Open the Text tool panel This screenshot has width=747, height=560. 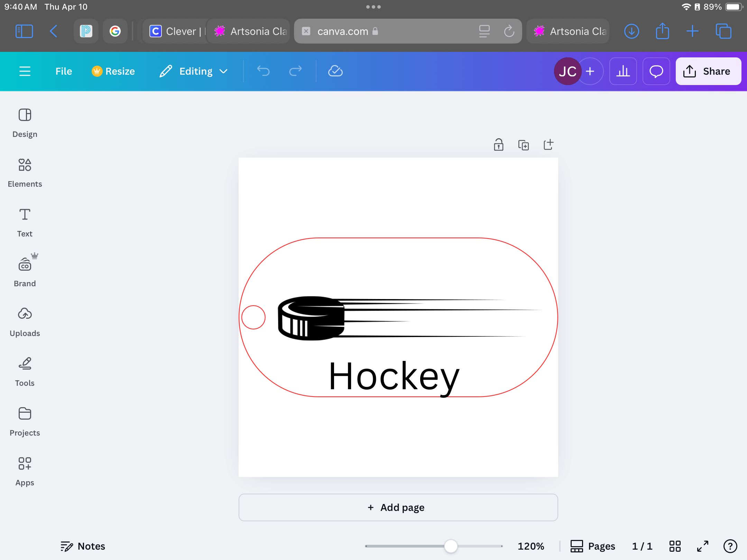tap(25, 222)
